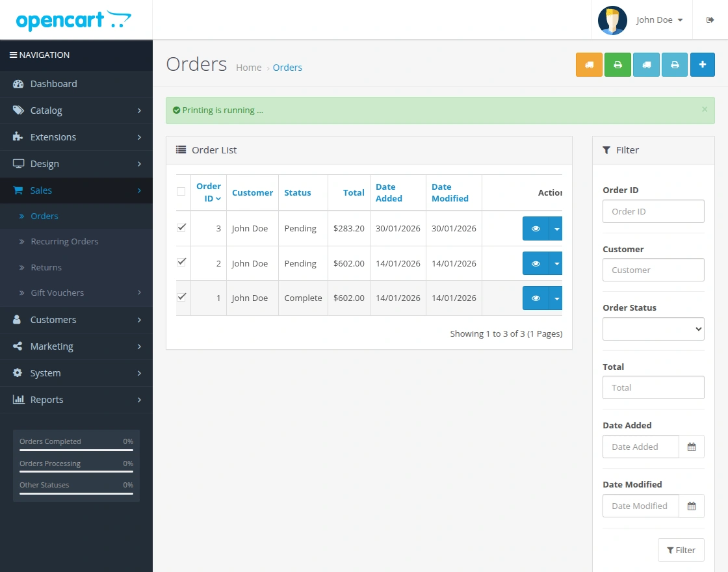The image size is (728, 572).
Task: Open action dropdown for order 3
Action: point(556,228)
